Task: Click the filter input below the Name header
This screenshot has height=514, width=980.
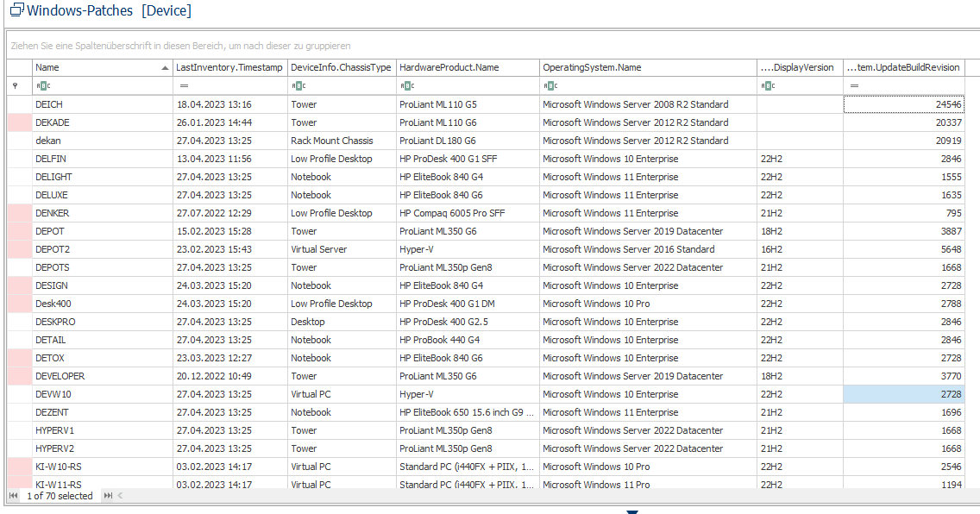Action: click(104, 86)
